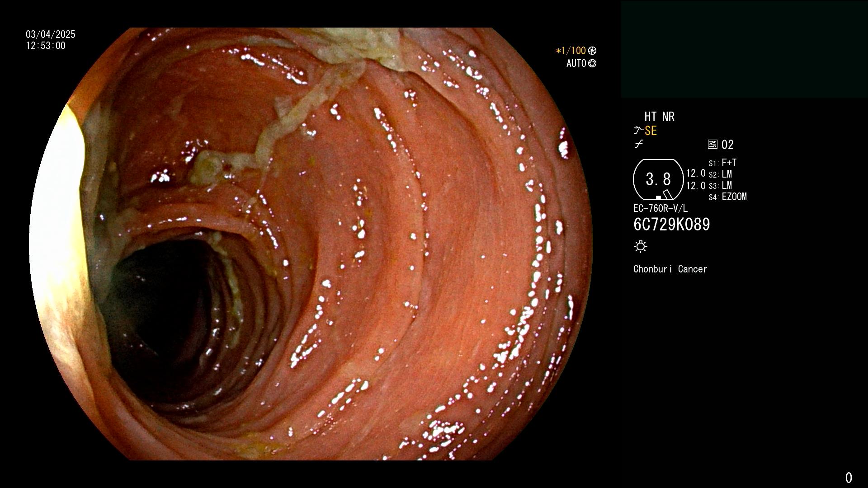Click the shutter speed fan icon
Screen dimensions: 868x488
coord(592,51)
